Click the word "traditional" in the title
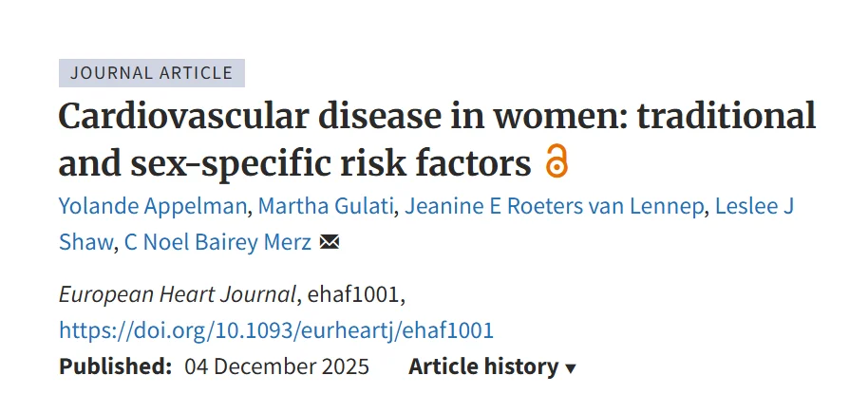Screen dimensions: 868x413 coord(726,117)
